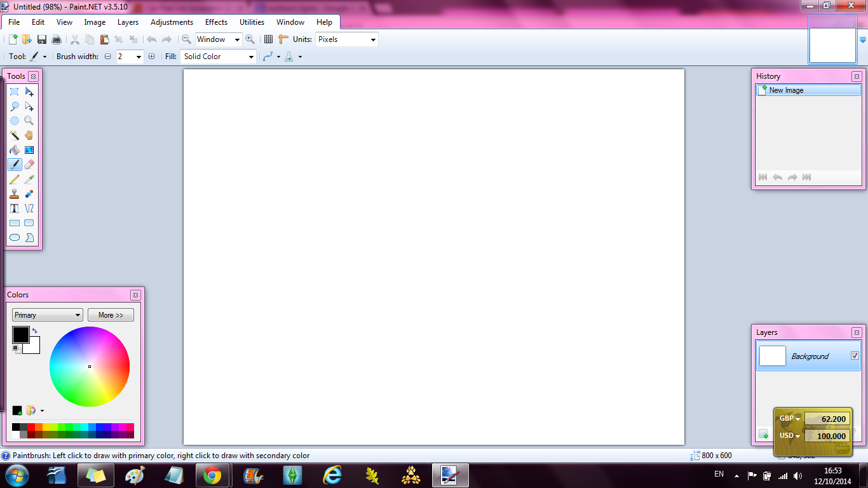Viewport: 868px width, 488px height.
Task: Toggle the pixel grid
Action: tap(269, 39)
